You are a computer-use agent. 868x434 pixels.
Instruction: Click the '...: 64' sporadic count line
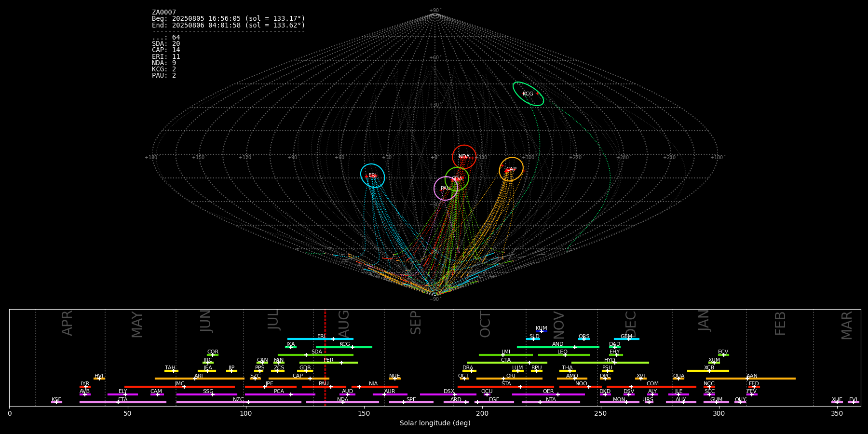[166, 38]
